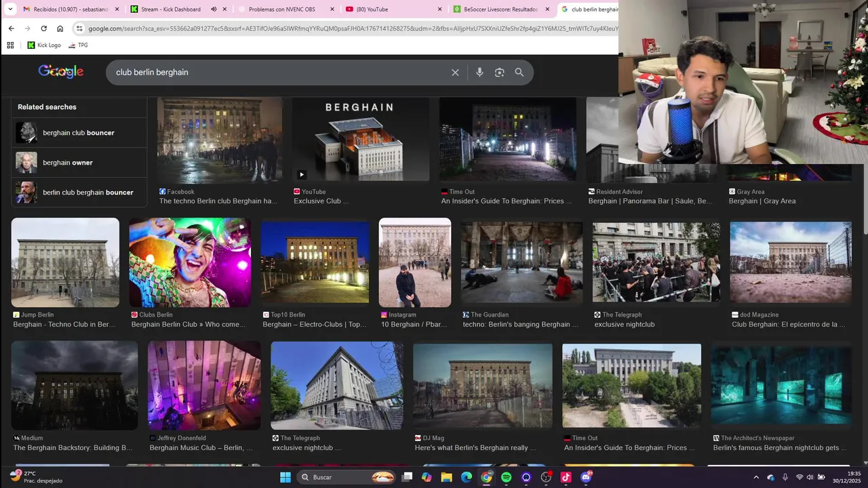Mute audio on Kick Dashboard tab
Image resolution: width=868 pixels, height=488 pixels.
214,9
